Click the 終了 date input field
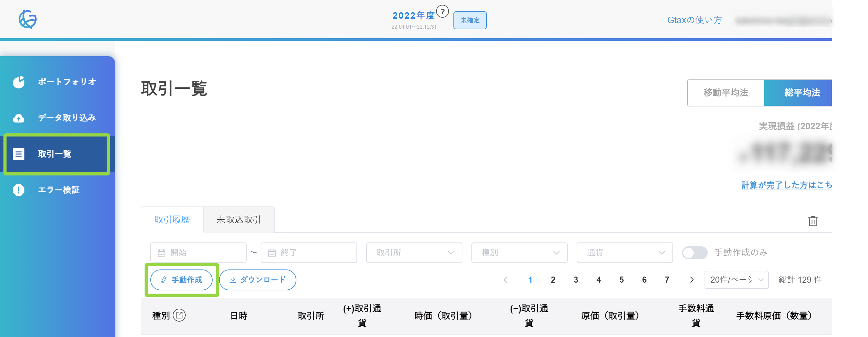Screen dimensions: 868x337 [x=309, y=253]
